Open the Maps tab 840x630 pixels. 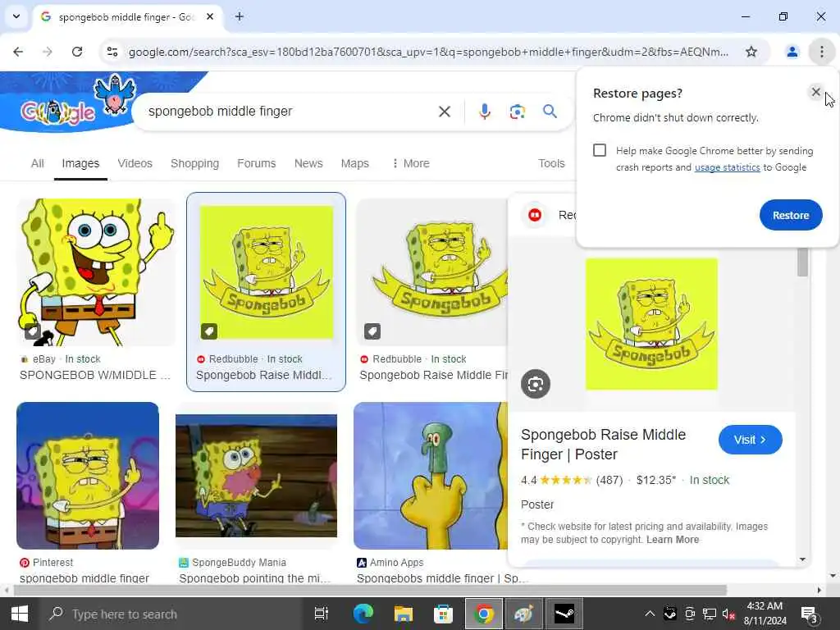coord(354,163)
